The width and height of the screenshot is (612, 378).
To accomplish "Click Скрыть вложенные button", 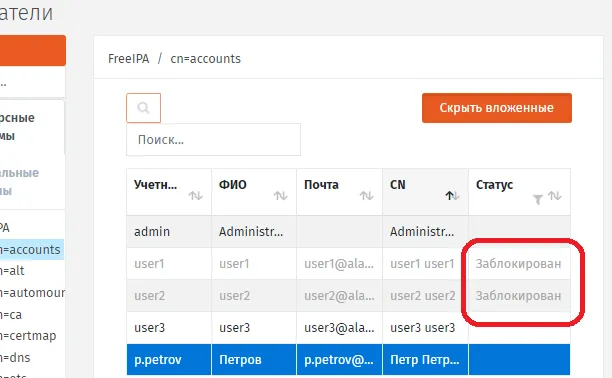I will point(496,108).
